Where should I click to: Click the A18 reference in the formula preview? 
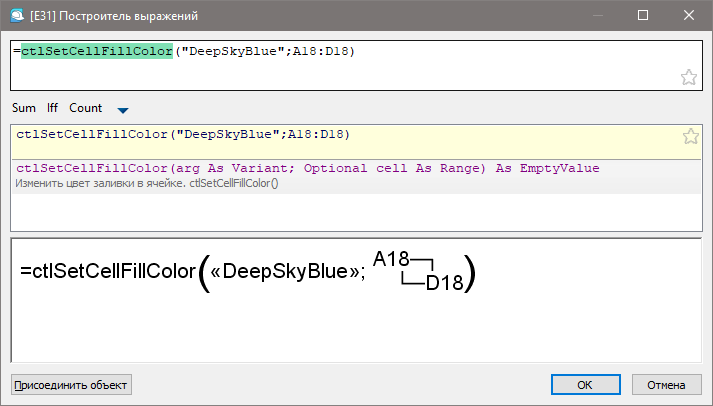(391, 260)
